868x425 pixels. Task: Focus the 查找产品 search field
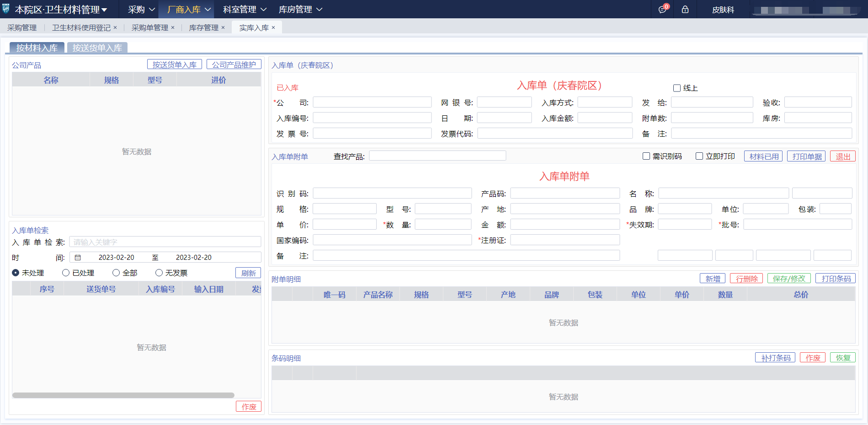437,156
